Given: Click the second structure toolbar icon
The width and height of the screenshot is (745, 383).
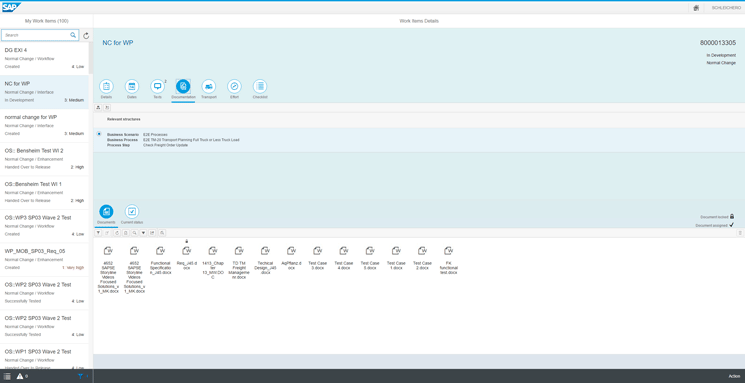Looking at the screenshot, I should click(107, 108).
